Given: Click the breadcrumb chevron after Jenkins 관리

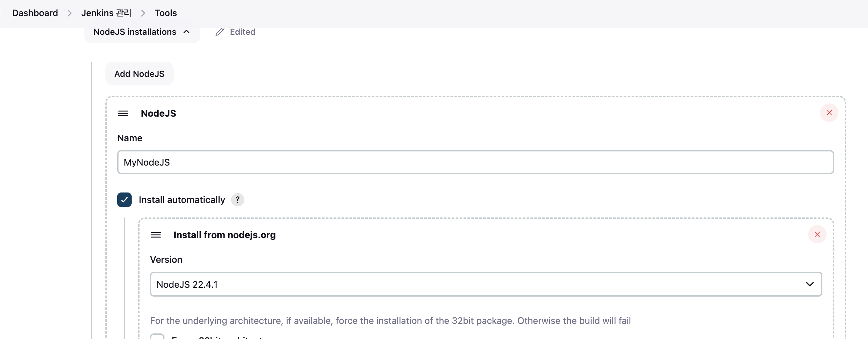Looking at the screenshot, I should 143,13.
